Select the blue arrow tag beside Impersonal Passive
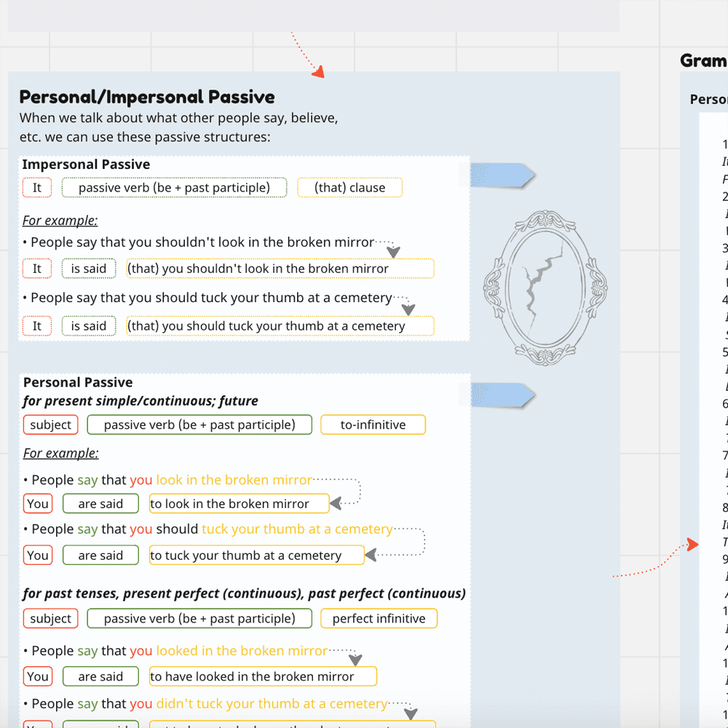The width and height of the screenshot is (728, 728). click(x=502, y=175)
